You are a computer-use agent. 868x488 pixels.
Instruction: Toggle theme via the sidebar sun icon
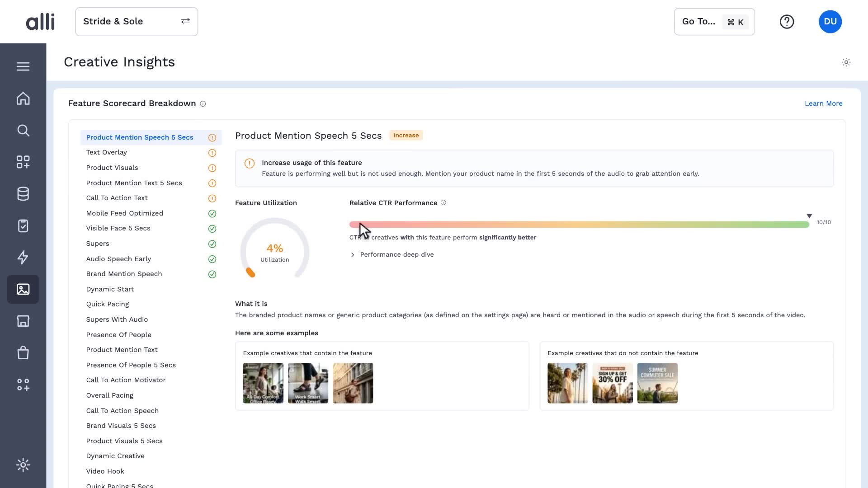(23, 465)
